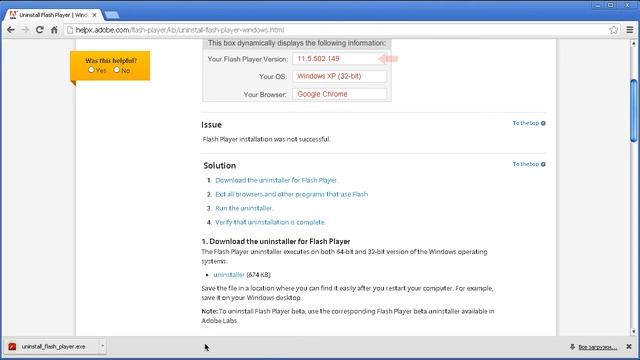Click the Adobe favicon on the tab
The image size is (640, 360).
tap(13, 15)
